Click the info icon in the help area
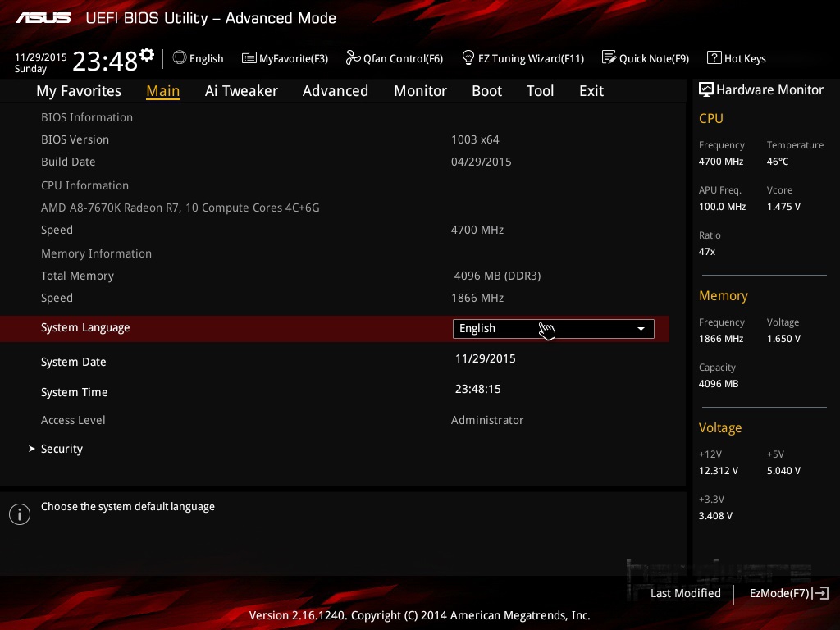 (20, 514)
